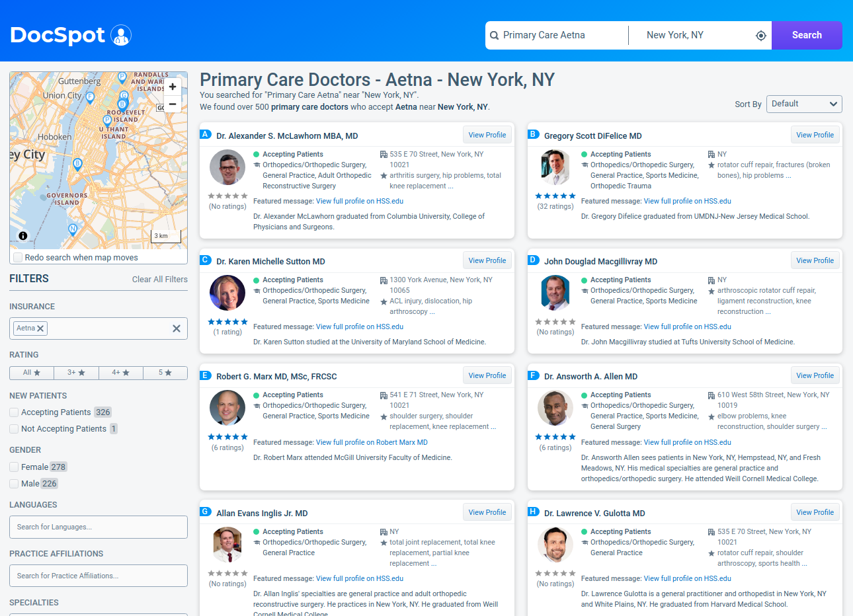Image resolution: width=853 pixels, height=616 pixels.
Task: View Profile of Dr. Lawrence Gulotta
Action: tap(815, 512)
